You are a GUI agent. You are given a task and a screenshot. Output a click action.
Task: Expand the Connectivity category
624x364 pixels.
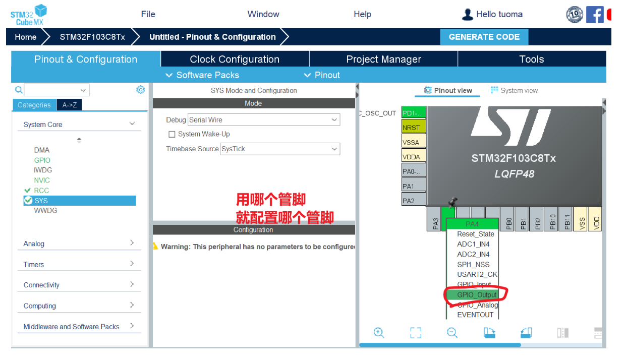tap(132, 284)
